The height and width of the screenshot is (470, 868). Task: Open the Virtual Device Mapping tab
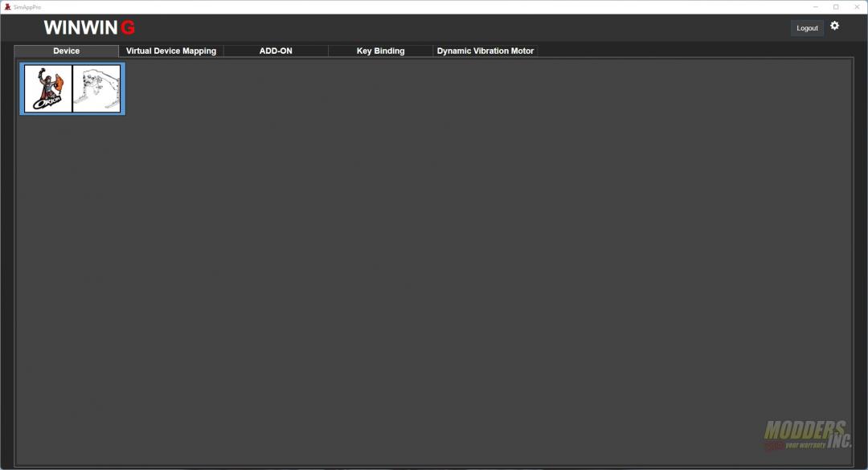pos(171,51)
